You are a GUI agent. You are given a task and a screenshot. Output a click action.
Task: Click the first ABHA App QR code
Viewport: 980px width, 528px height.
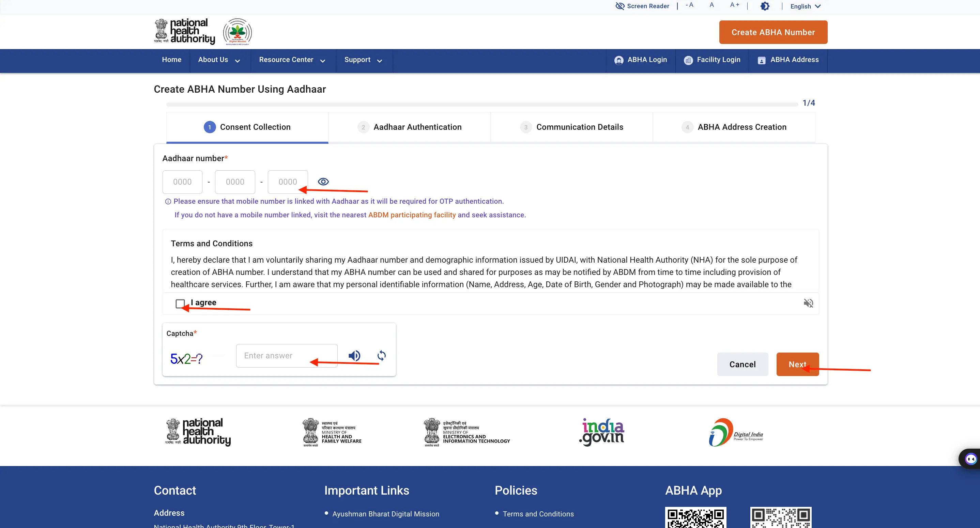click(696, 517)
